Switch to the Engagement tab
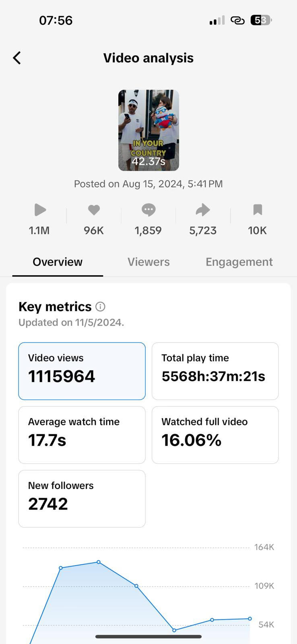 click(239, 262)
